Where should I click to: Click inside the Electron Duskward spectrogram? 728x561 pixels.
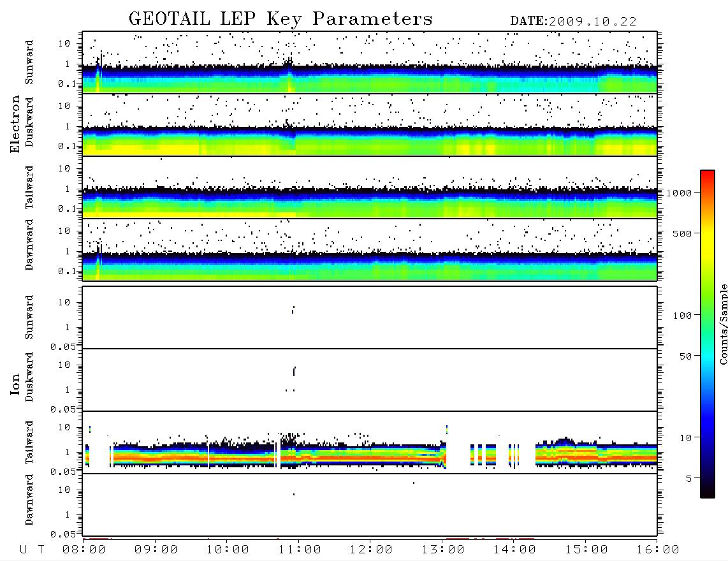pyautogui.click(x=370, y=124)
